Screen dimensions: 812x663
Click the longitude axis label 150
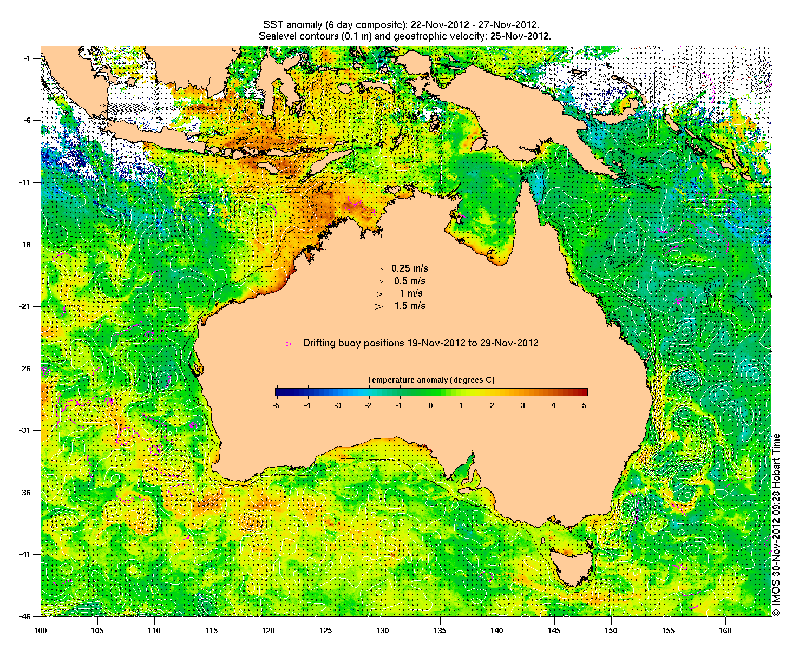coord(611,631)
